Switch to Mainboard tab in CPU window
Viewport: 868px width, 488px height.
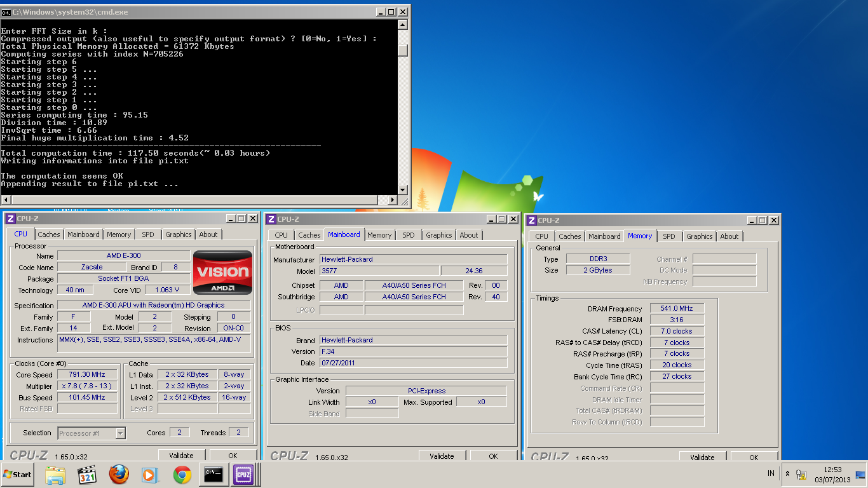coord(84,234)
